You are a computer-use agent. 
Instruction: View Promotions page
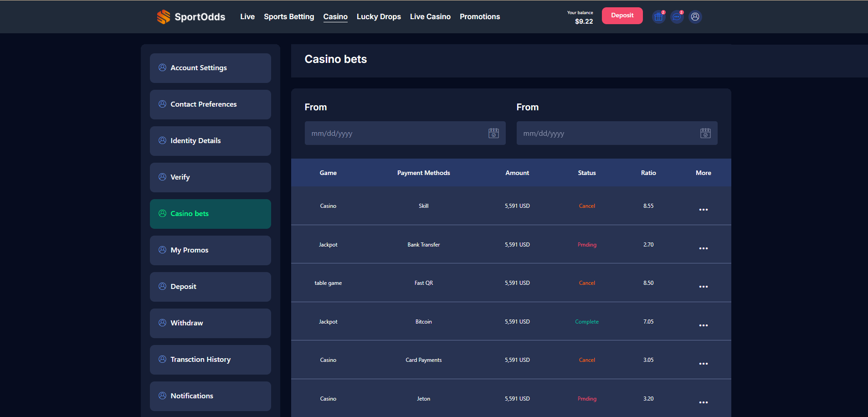[x=480, y=16]
